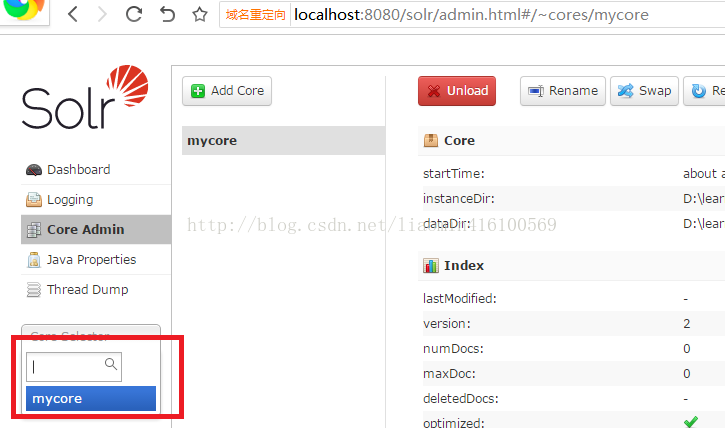
Task: Click the startTime value beginning with about
Action: click(x=704, y=174)
